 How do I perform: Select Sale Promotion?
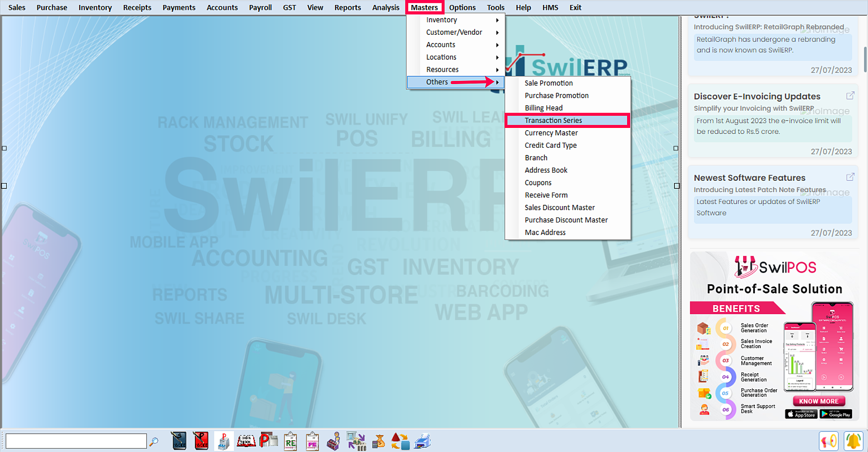pyautogui.click(x=568, y=83)
